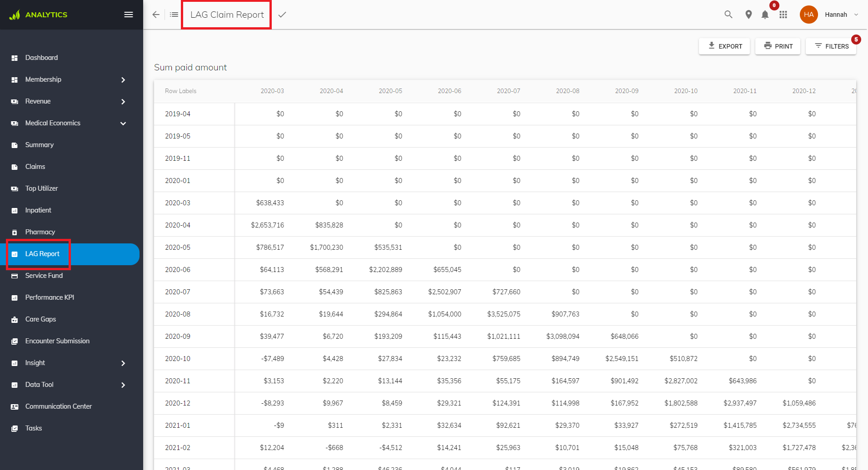Image resolution: width=868 pixels, height=470 pixels.
Task: Open the notifications bell
Action: 765,15
